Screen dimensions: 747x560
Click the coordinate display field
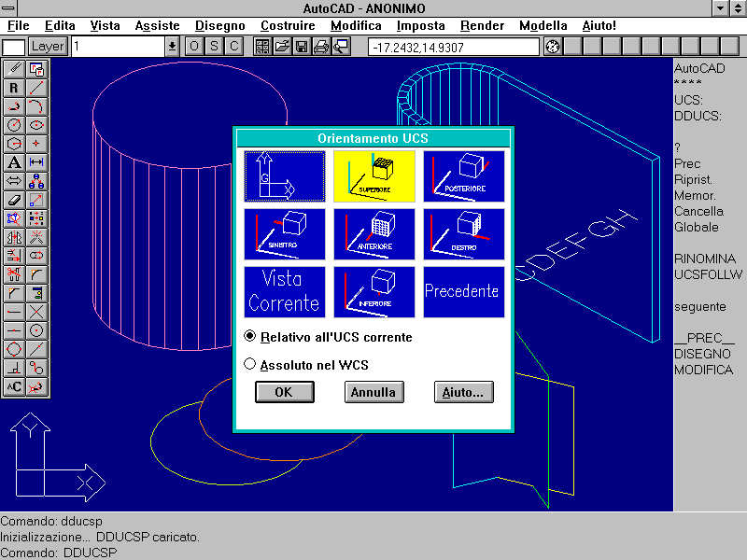point(454,48)
